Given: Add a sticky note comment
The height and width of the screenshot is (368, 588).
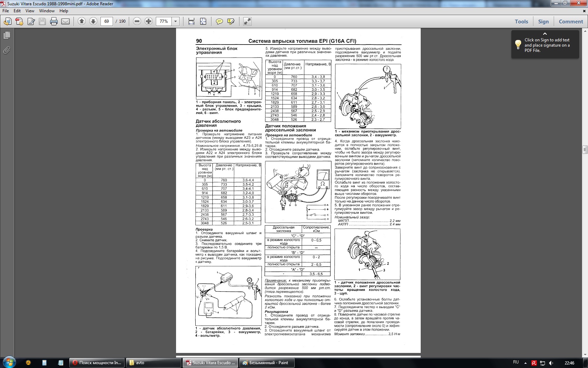Looking at the screenshot, I should (219, 21).
